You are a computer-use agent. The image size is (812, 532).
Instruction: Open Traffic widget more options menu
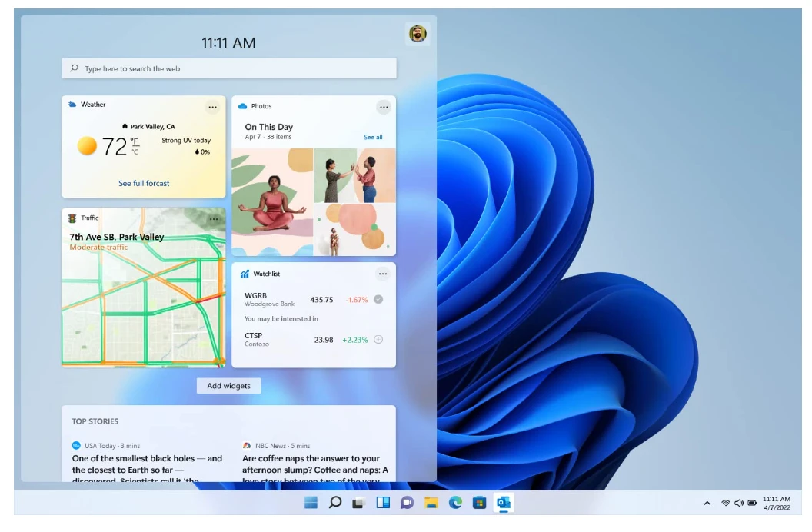pyautogui.click(x=214, y=219)
